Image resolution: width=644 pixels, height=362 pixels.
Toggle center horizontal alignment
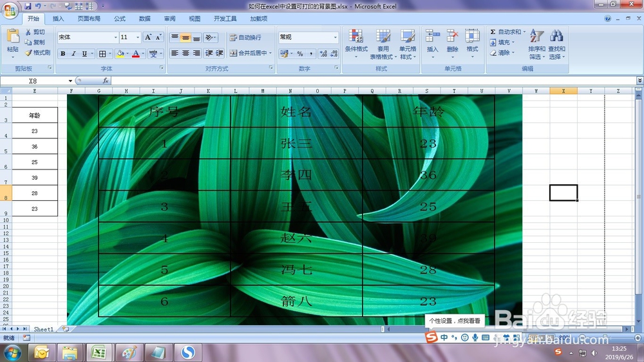coord(185,53)
